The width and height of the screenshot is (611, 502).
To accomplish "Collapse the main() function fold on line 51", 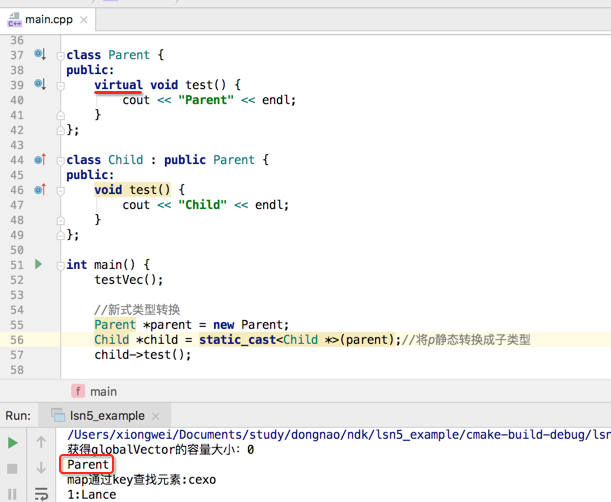I will pos(60,266).
